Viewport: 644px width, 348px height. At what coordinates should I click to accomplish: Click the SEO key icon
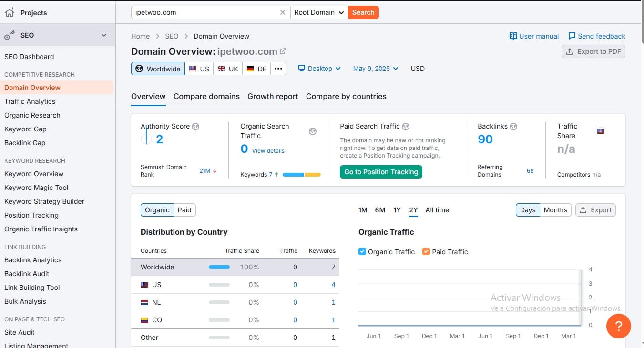click(x=10, y=35)
